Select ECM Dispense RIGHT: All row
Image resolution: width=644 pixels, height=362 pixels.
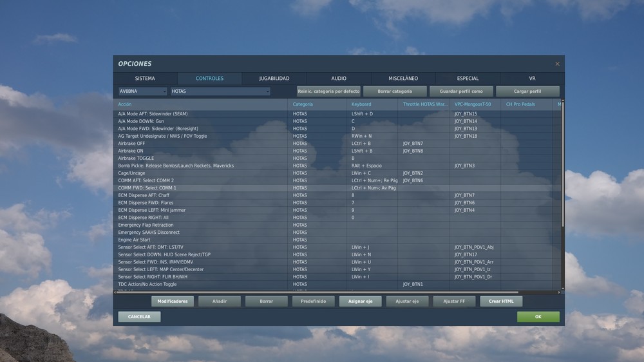point(337,217)
